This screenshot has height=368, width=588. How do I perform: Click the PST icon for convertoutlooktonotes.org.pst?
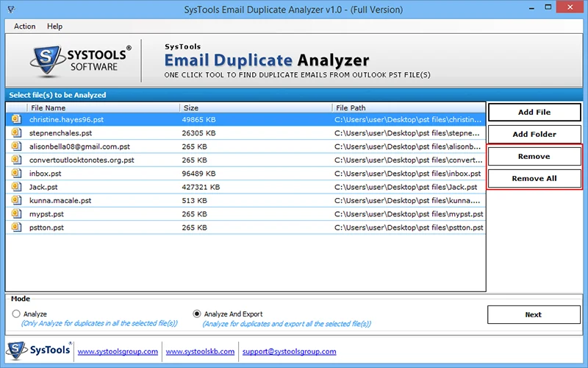pyautogui.click(x=16, y=160)
